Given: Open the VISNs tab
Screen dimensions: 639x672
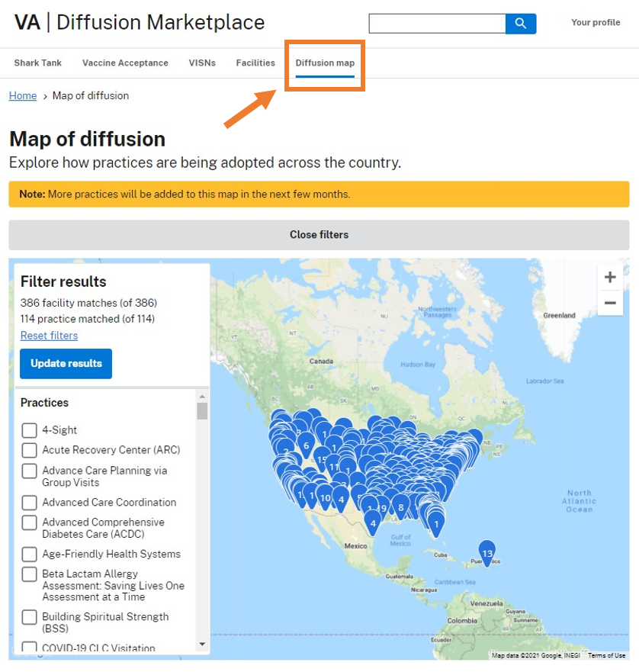Looking at the screenshot, I should pos(202,63).
